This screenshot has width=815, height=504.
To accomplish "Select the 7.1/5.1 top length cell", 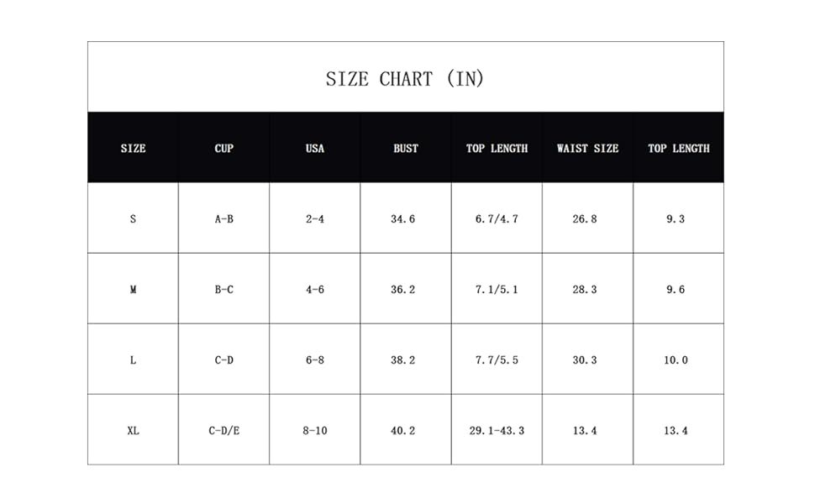I will pos(497,290).
